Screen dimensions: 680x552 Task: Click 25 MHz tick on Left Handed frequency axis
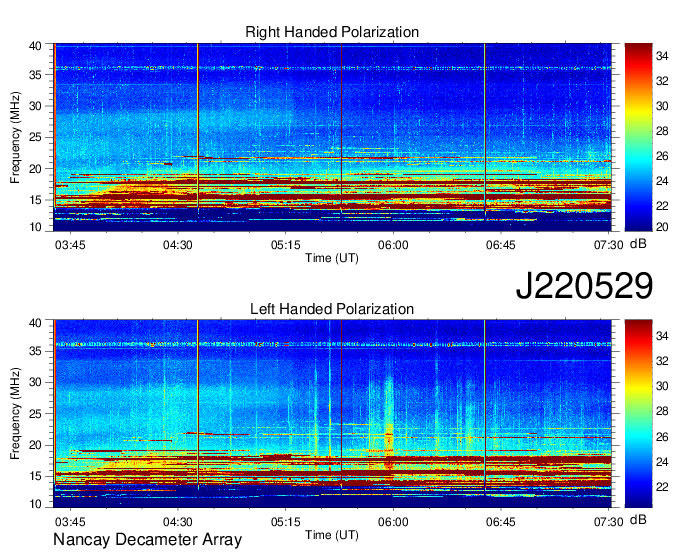point(35,414)
